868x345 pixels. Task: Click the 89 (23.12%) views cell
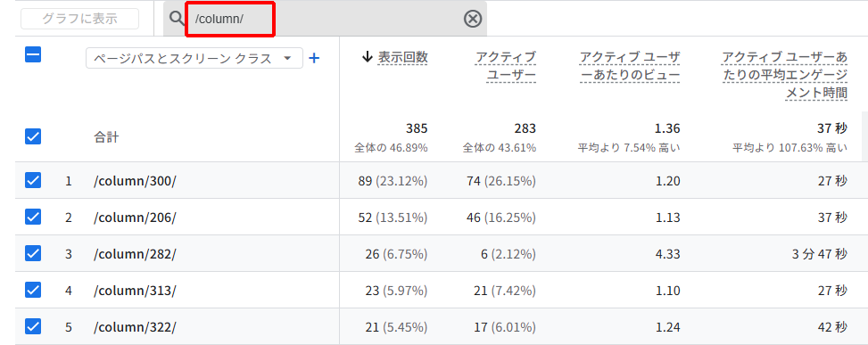tap(393, 181)
